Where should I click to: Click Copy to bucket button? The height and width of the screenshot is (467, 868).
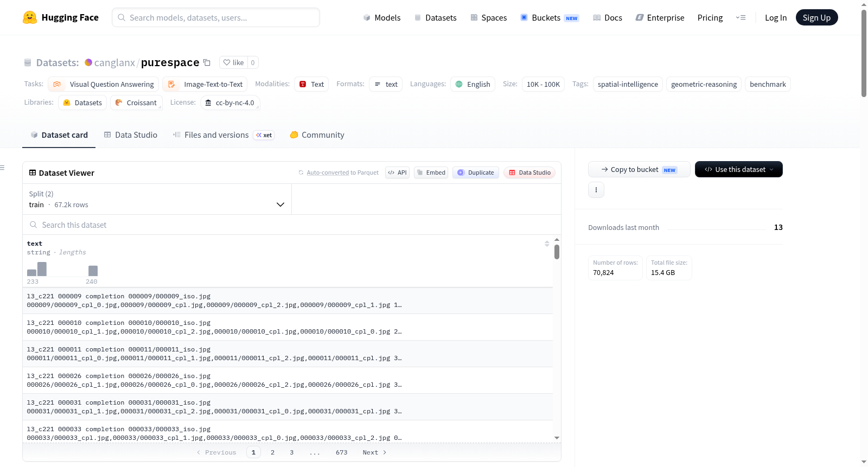click(639, 169)
